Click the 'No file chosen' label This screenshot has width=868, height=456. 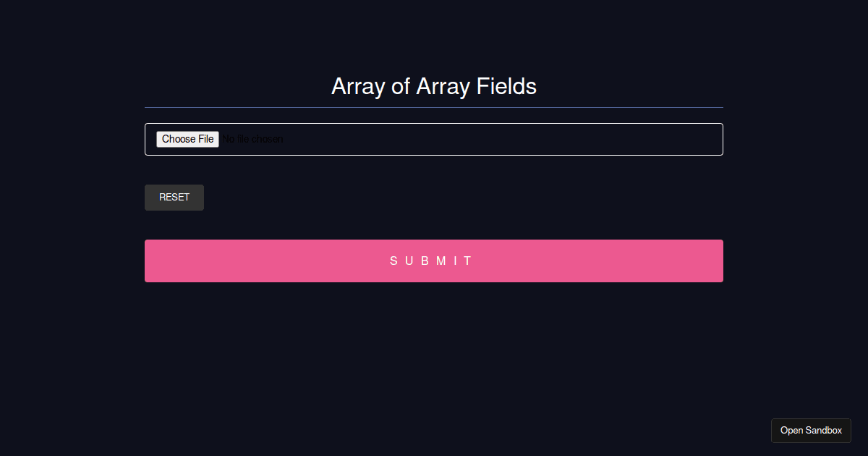[252, 139]
